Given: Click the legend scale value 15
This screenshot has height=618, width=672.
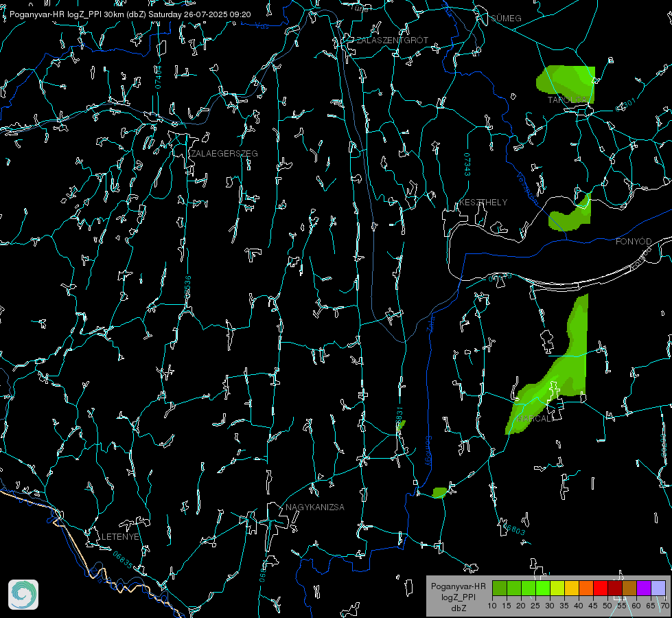Looking at the screenshot, I should 507,606.
